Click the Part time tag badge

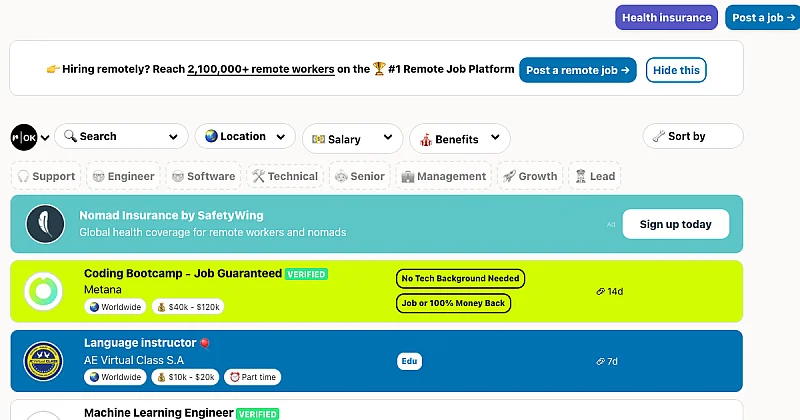point(252,377)
